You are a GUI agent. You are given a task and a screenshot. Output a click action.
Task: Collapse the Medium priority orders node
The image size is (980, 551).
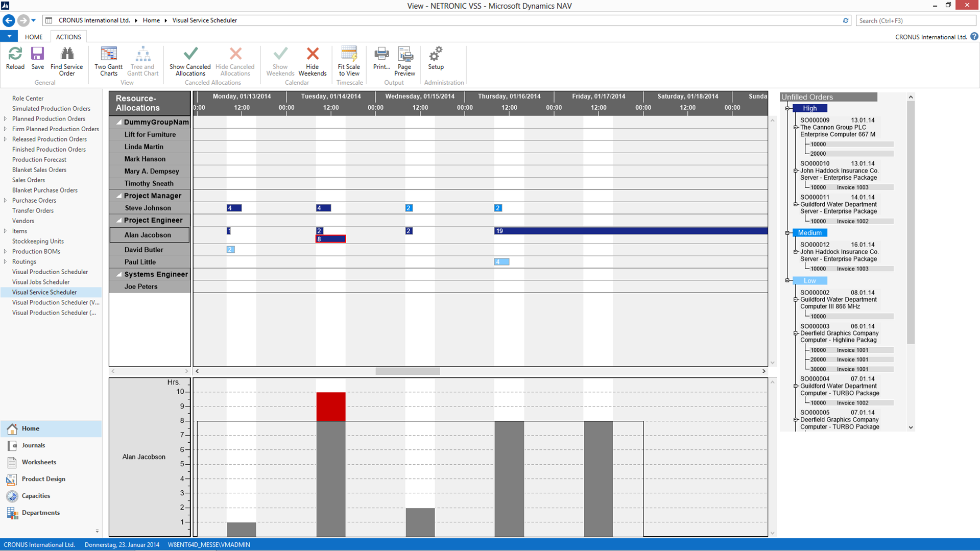click(x=788, y=233)
